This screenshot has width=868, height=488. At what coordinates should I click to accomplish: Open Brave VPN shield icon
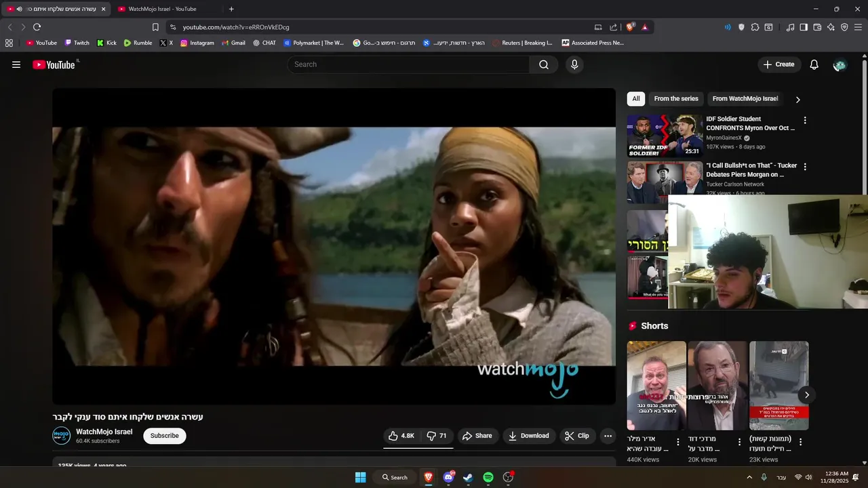click(x=844, y=27)
